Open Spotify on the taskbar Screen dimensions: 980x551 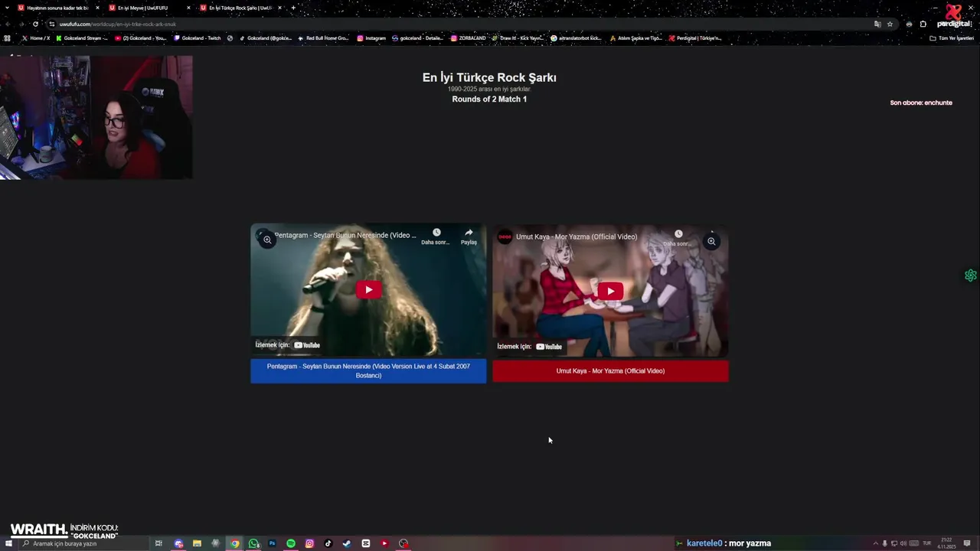point(291,543)
